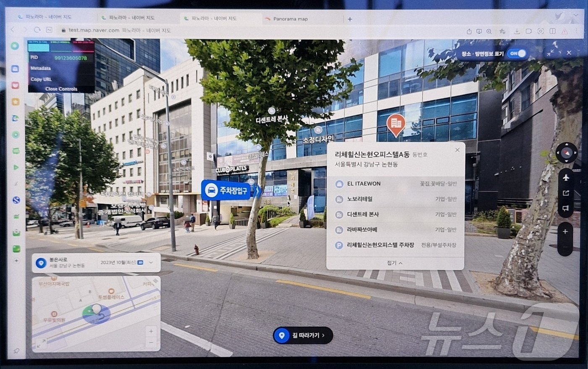Click Copy URL in debug panel
The width and height of the screenshot is (588, 369).
(41, 79)
